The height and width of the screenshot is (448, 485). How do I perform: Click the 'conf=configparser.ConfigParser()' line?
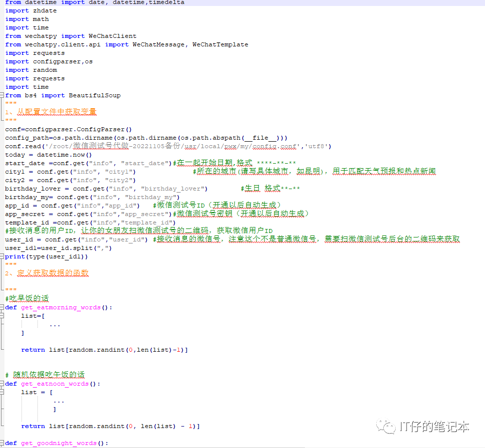tap(68, 129)
